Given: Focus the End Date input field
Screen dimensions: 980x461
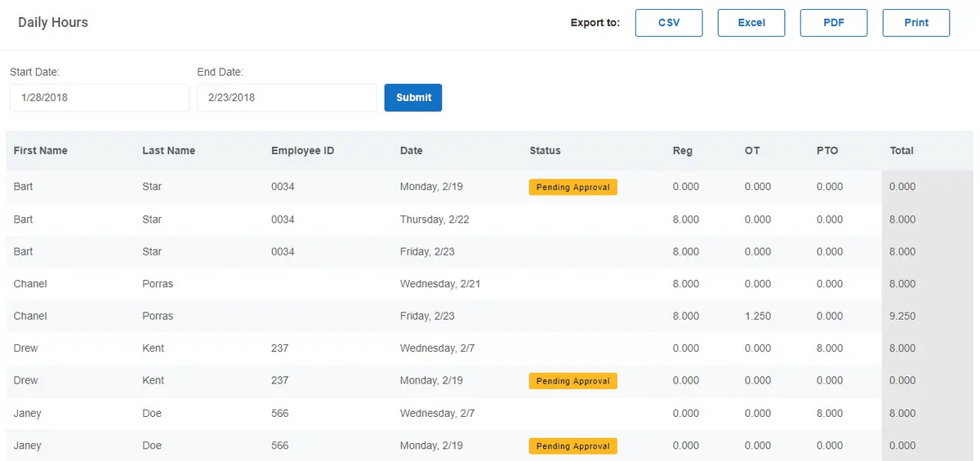Looking at the screenshot, I should [x=287, y=97].
